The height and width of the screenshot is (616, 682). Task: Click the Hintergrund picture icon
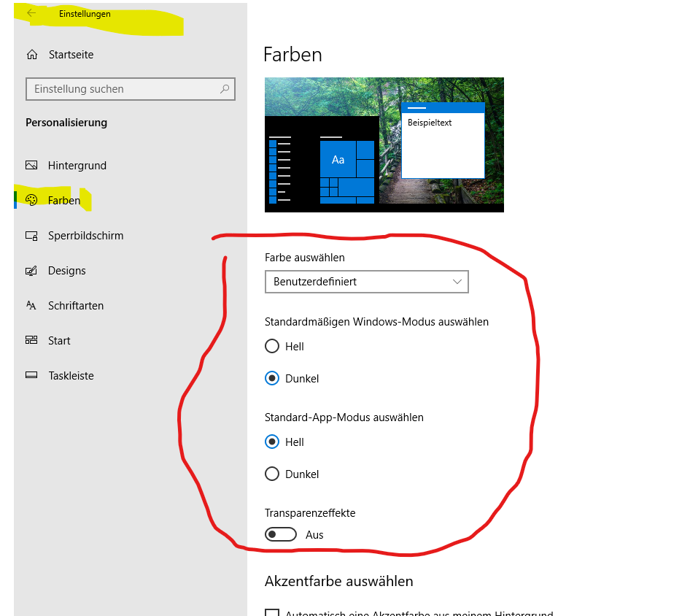pyautogui.click(x=31, y=165)
